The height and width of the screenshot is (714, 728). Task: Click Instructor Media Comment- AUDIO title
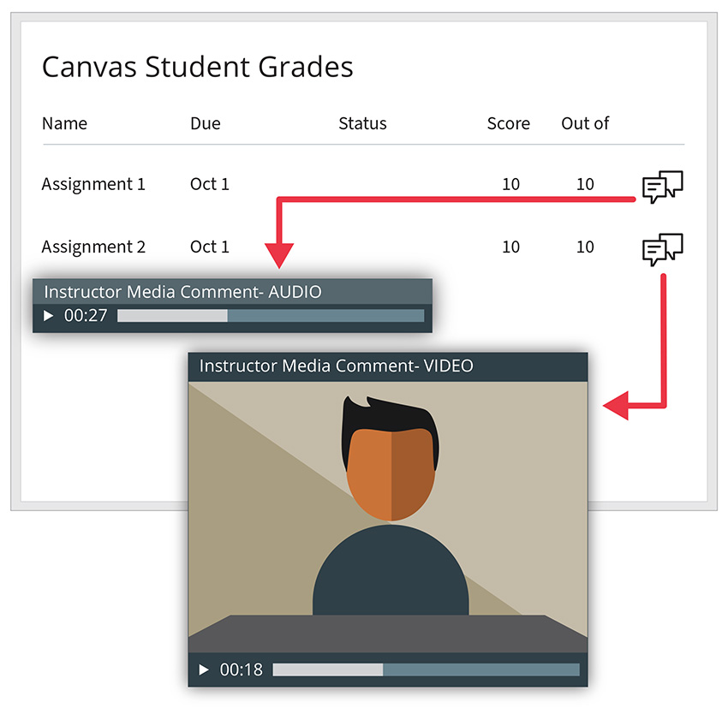pos(182,292)
